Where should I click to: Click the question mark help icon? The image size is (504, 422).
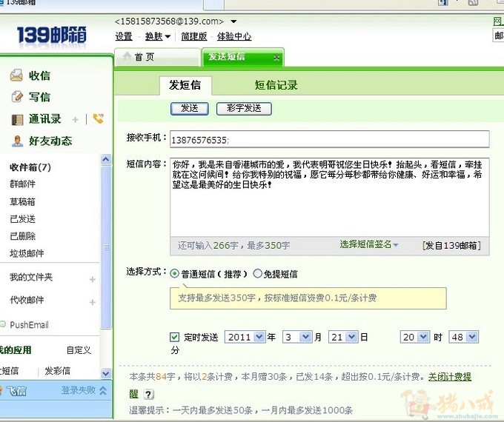tap(148, 395)
